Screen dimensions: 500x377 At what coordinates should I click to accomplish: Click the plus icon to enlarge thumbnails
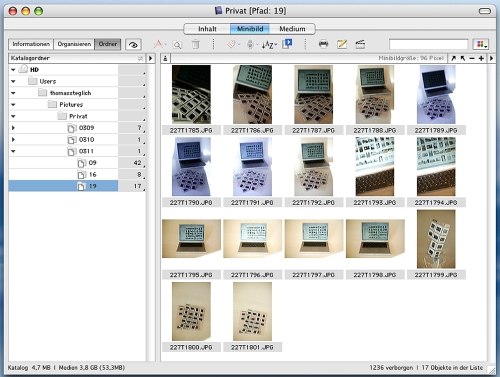click(481, 58)
